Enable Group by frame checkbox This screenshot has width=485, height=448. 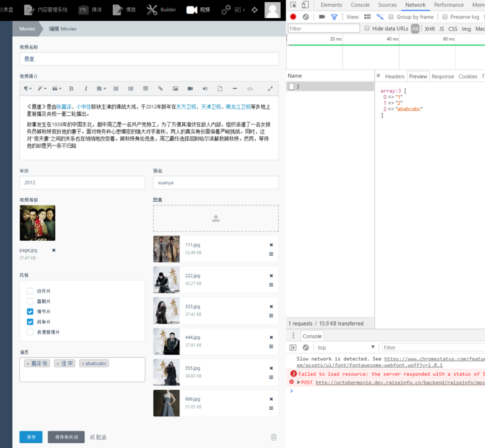pyautogui.click(x=391, y=17)
